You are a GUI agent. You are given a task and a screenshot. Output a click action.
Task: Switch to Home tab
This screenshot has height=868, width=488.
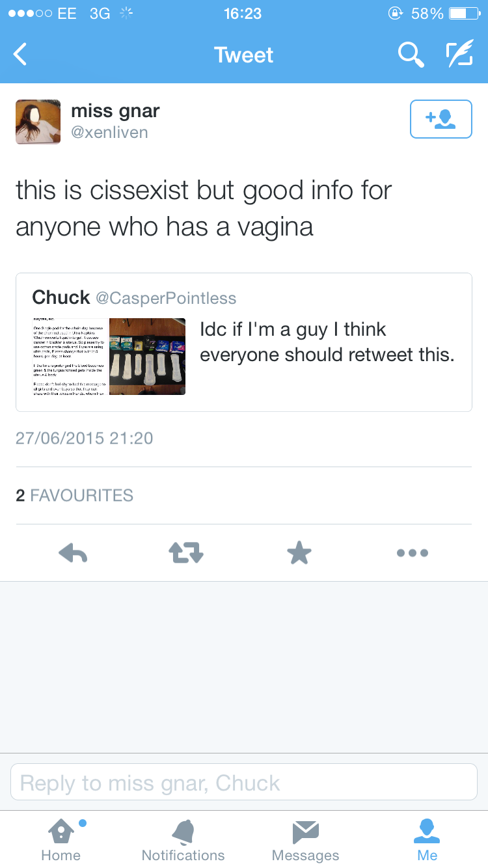61,839
